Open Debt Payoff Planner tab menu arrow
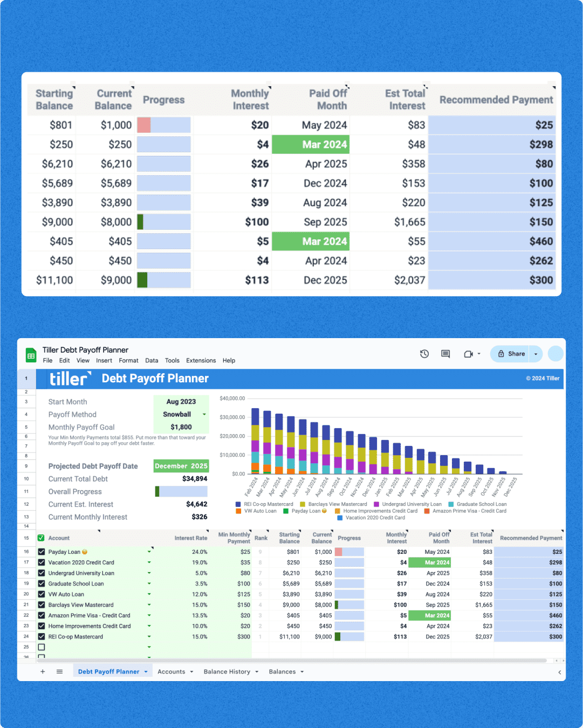The width and height of the screenshot is (583, 728). pos(146,672)
